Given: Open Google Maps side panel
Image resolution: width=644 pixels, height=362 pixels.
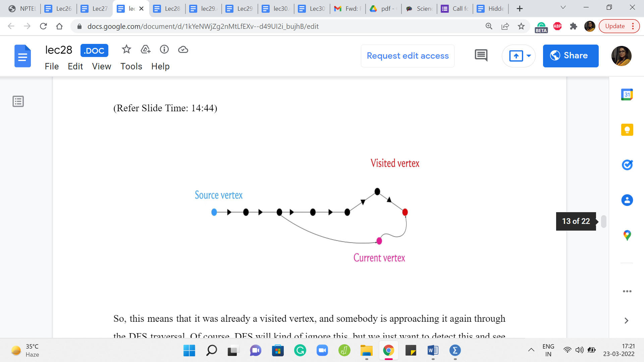Looking at the screenshot, I should click(x=627, y=235).
